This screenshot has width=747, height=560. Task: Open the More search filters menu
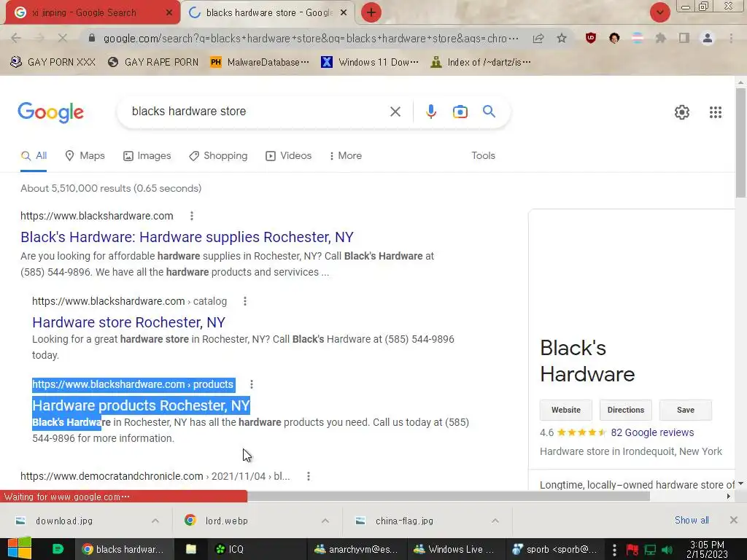coord(345,156)
